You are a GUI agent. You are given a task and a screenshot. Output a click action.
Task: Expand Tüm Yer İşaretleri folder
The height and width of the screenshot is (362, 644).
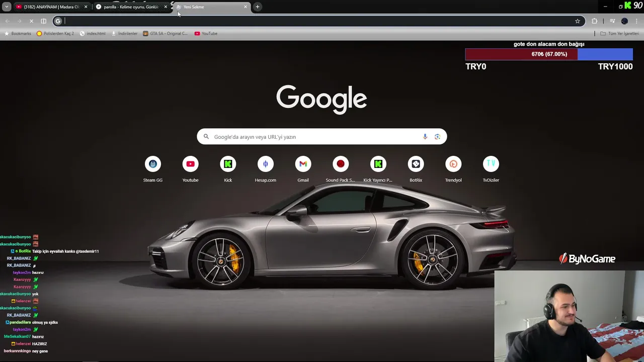619,34
